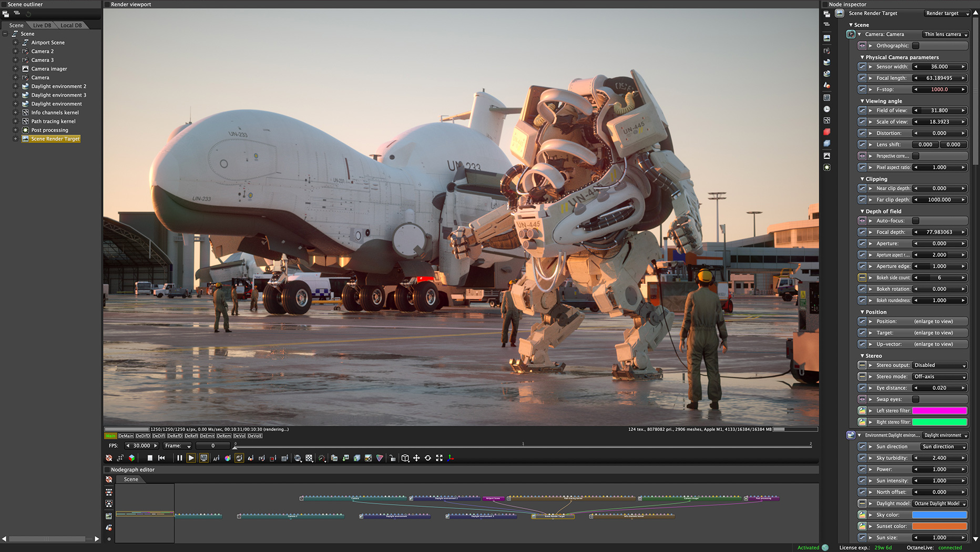The height and width of the screenshot is (552, 980).
Task: Open the Stereo mode Off-axis dropdown
Action: click(940, 376)
